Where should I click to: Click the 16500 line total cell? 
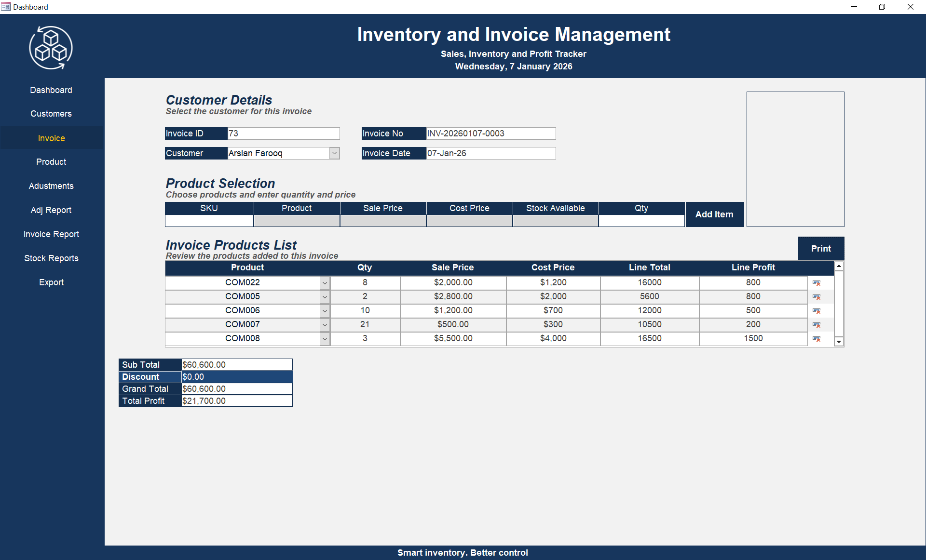pyautogui.click(x=650, y=339)
